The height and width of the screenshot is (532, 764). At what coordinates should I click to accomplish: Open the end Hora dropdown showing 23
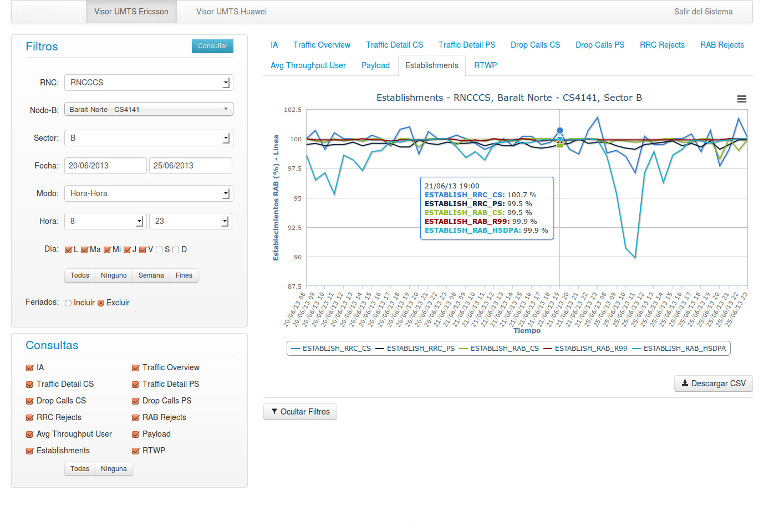click(x=191, y=221)
